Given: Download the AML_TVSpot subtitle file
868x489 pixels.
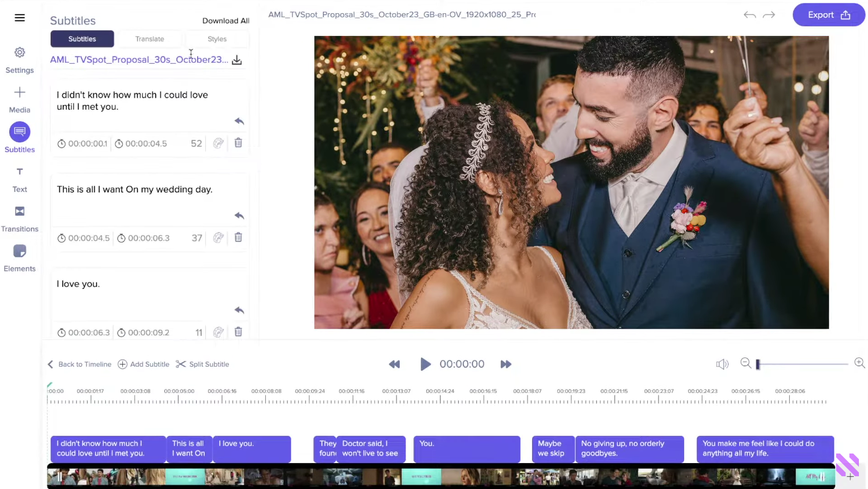Looking at the screenshot, I should (237, 60).
